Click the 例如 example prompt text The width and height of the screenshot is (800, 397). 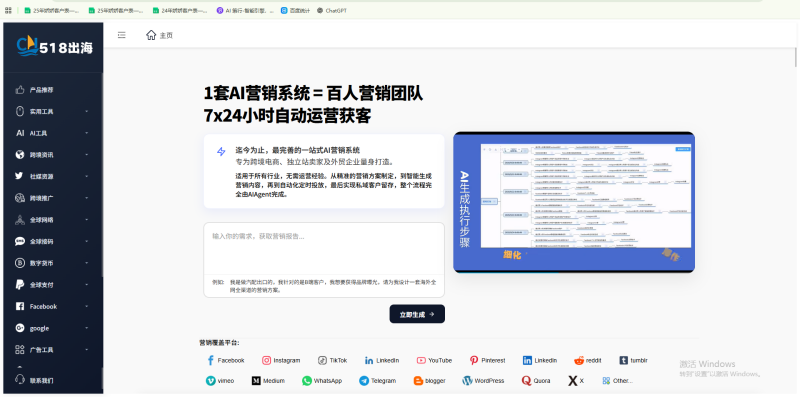[x=324, y=285]
